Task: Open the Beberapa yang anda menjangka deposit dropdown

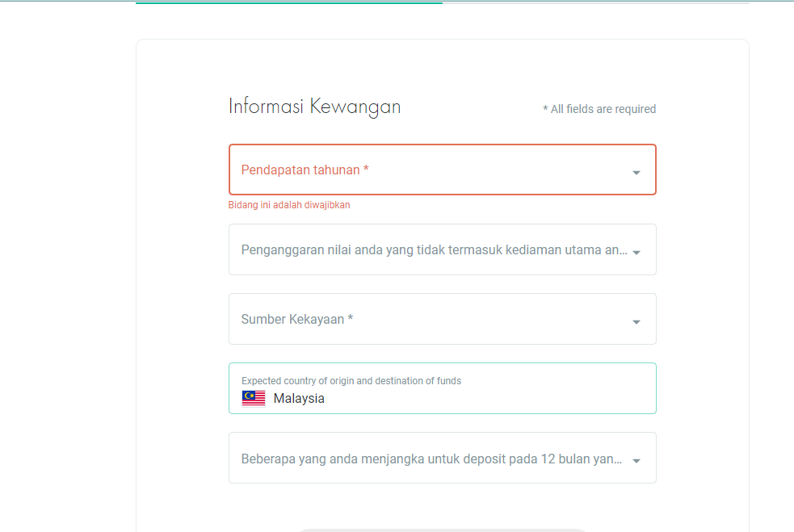Action: [x=442, y=458]
